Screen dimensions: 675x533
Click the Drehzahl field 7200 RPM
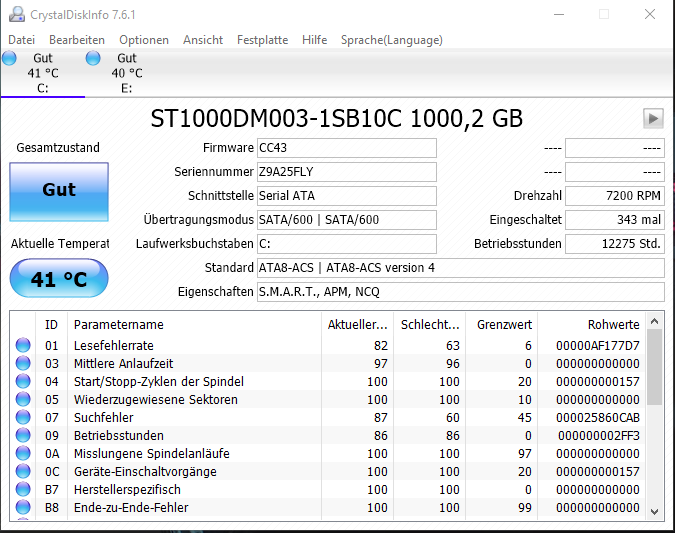click(615, 196)
